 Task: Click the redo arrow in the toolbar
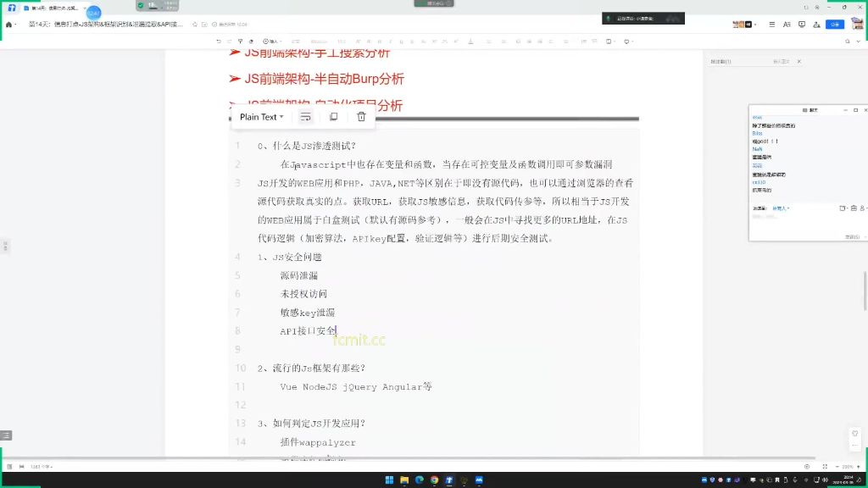pos(229,42)
